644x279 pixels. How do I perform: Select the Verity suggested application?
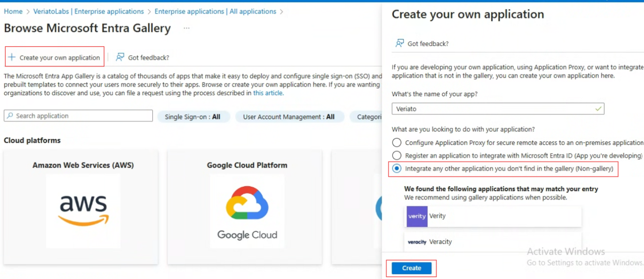[x=493, y=216]
